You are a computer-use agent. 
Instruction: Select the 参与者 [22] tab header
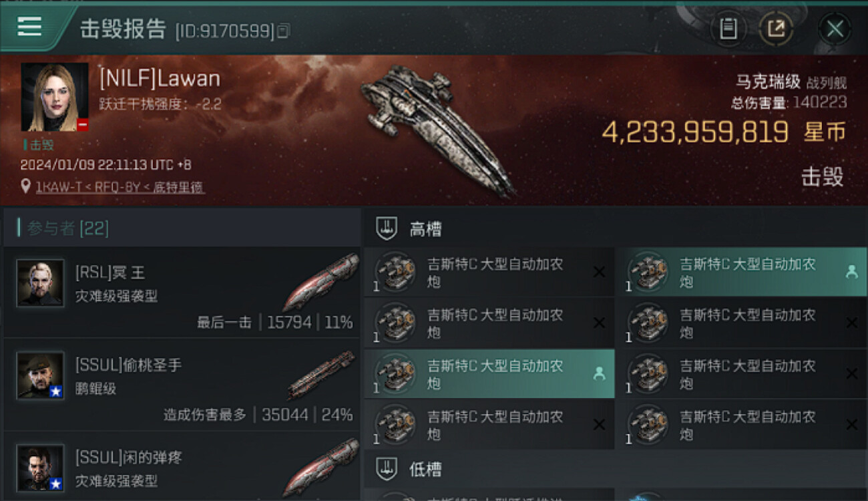[68, 228]
